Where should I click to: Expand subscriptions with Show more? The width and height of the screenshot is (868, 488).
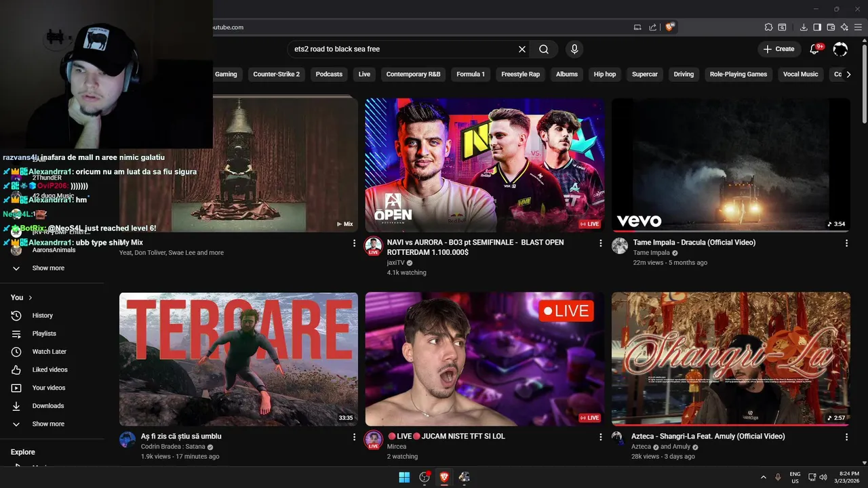click(x=53, y=268)
